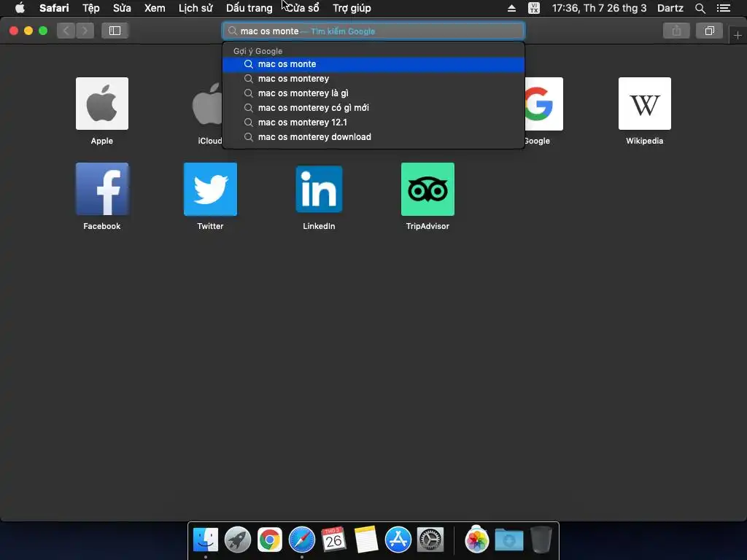This screenshot has height=560, width=747.
Task: Open the Downloads folder in Dock
Action: click(508, 540)
